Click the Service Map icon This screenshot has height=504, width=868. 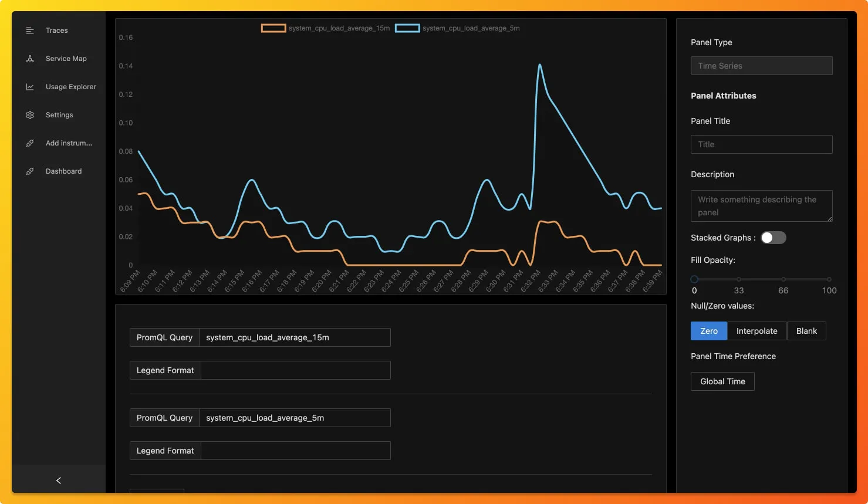pos(30,59)
